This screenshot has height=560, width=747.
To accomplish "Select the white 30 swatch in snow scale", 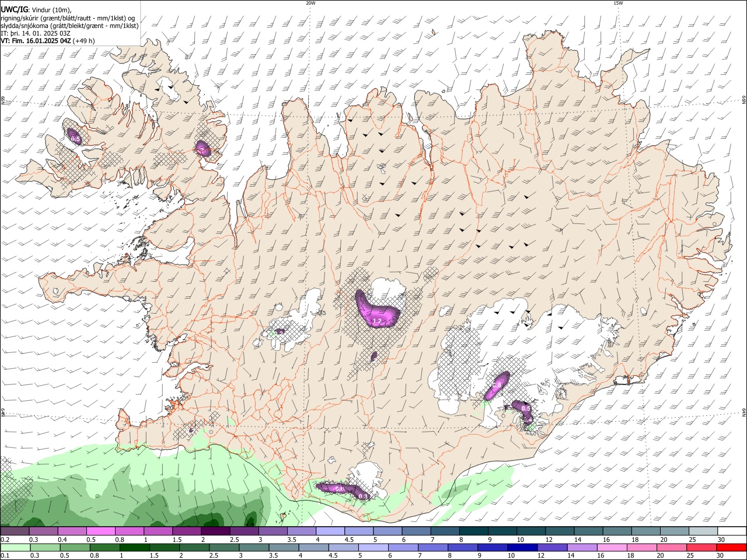I will [x=732, y=531].
